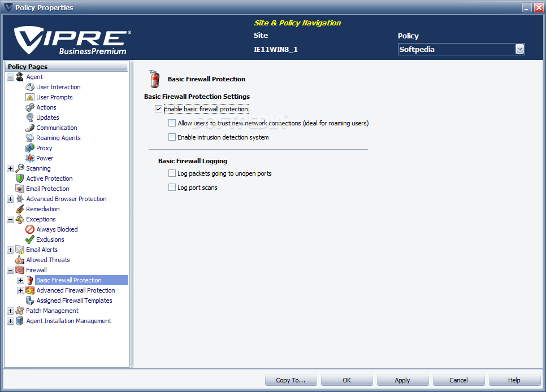Click the Advanced Browser Protection icon
Screen dimensions: 546x392
point(20,199)
